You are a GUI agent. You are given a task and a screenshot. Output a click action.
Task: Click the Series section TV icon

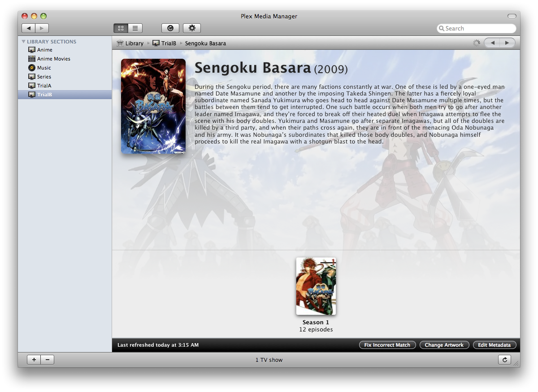point(32,77)
